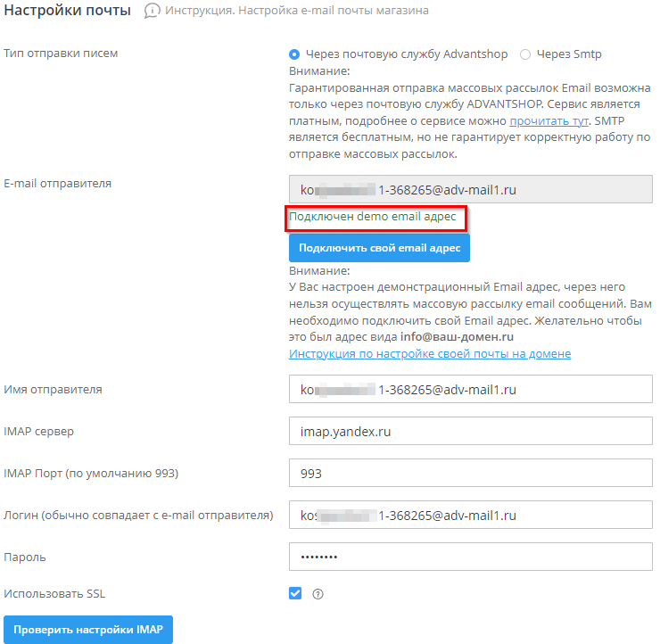Click into the Пароль password field
This screenshot has width=660, height=644.
coord(471,557)
